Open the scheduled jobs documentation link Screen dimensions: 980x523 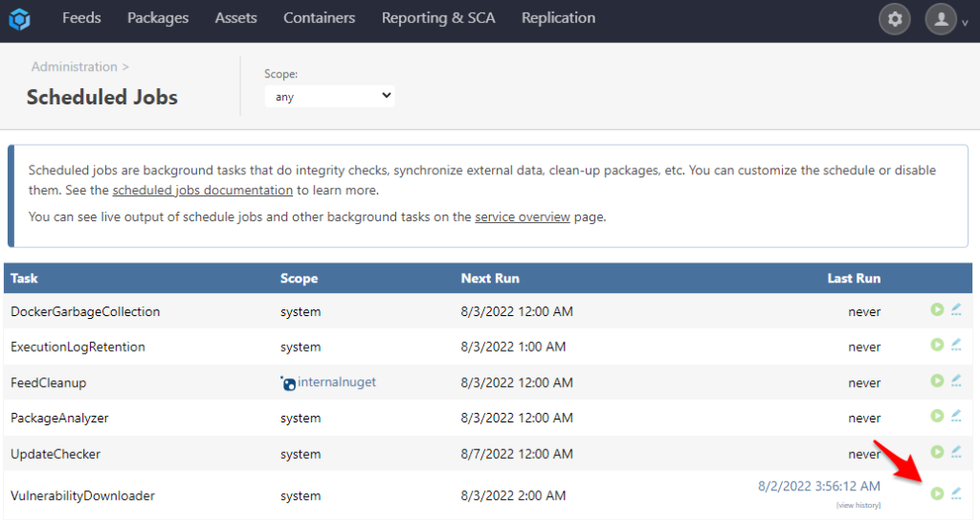(202, 190)
